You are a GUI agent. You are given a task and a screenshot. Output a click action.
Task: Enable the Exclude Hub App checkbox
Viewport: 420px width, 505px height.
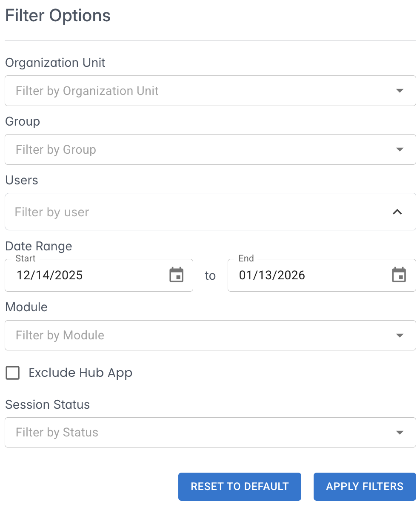point(13,373)
